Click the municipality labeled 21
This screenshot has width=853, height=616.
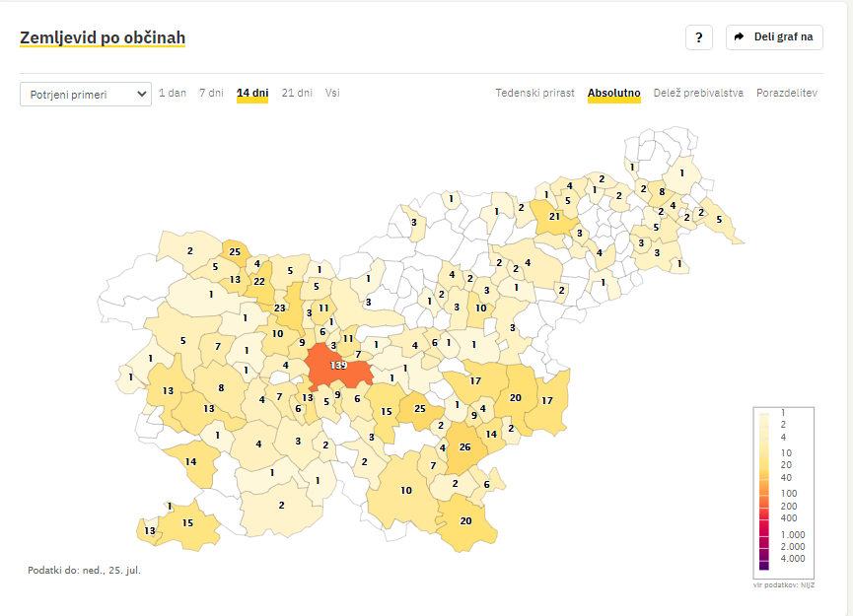(x=553, y=217)
